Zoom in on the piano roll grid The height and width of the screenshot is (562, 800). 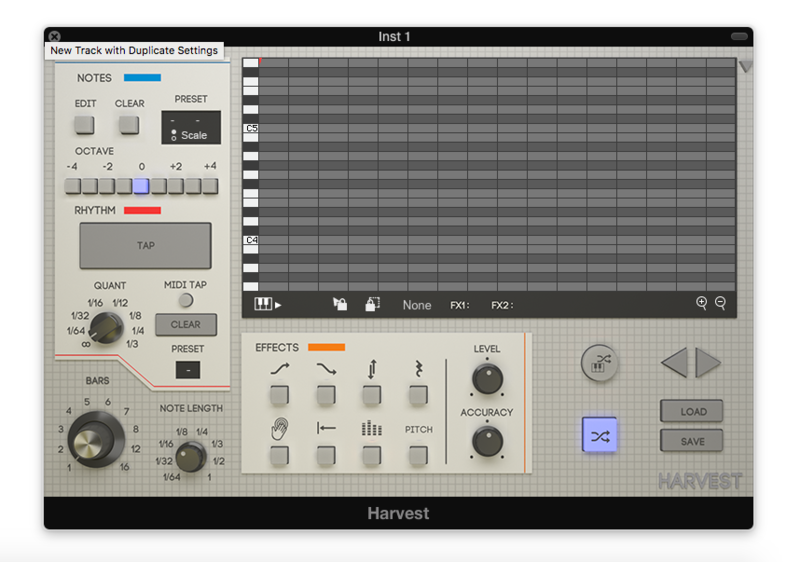pyautogui.click(x=702, y=303)
